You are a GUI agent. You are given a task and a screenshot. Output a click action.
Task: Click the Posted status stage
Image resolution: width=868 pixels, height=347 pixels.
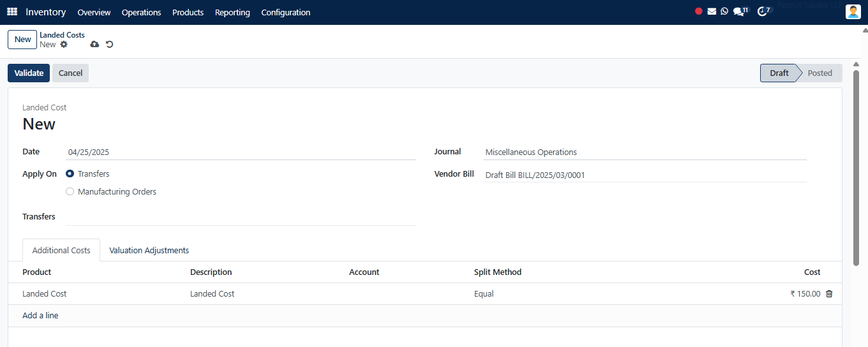820,73
